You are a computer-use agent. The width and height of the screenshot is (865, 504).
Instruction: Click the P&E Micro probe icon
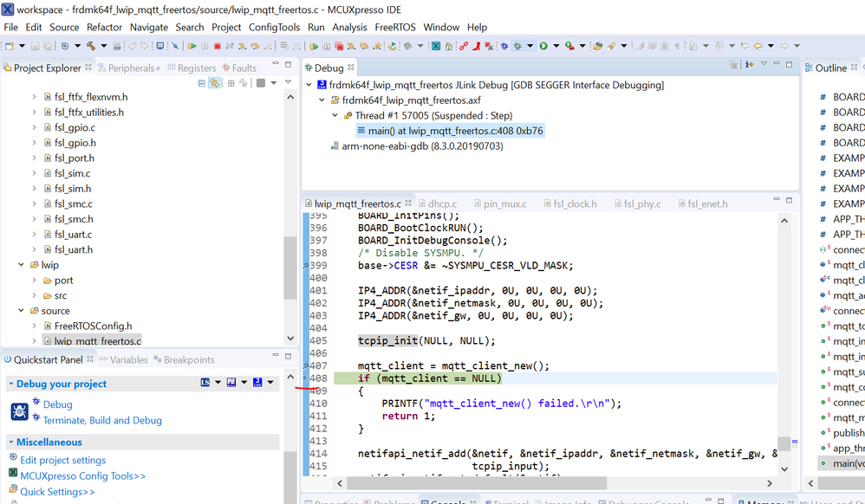(x=231, y=382)
